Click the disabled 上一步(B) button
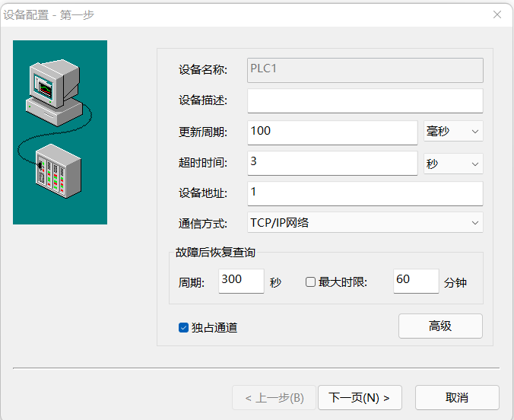 pos(274,398)
